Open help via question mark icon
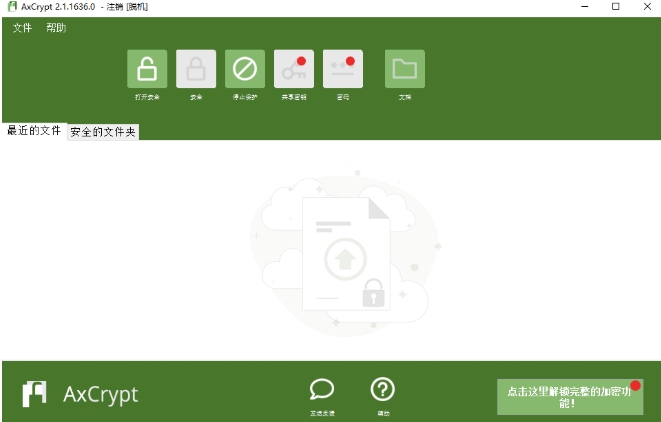Image resolution: width=661 pixels, height=422 pixels. tap(383, 389)
